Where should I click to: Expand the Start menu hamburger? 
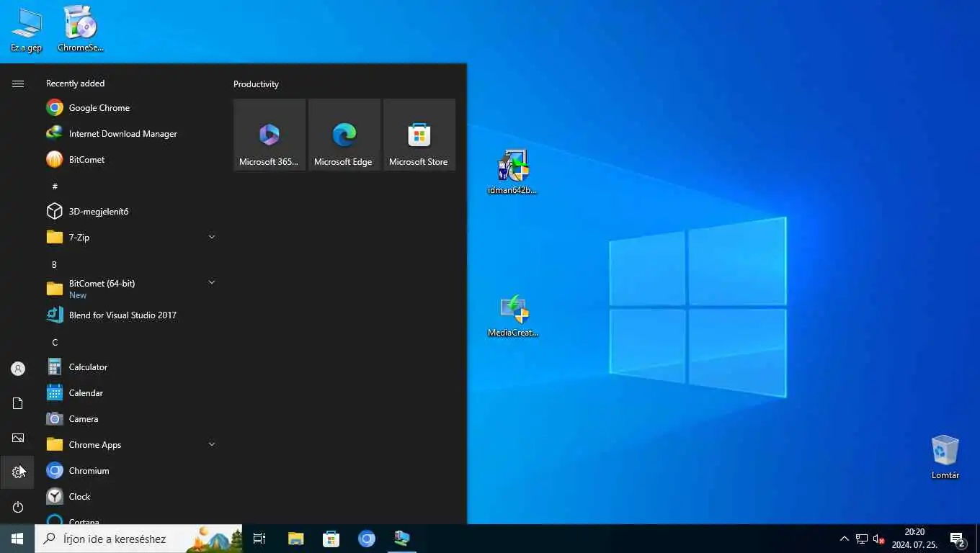18,84
